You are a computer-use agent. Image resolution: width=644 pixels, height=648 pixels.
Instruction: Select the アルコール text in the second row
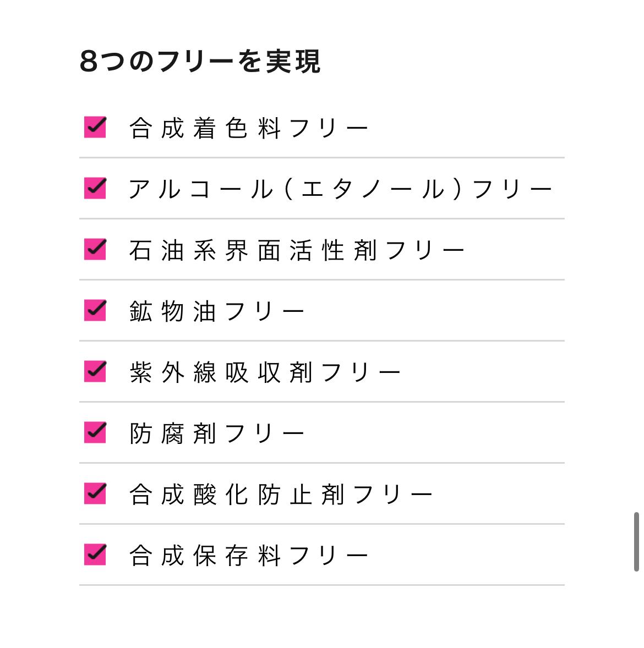200,190
